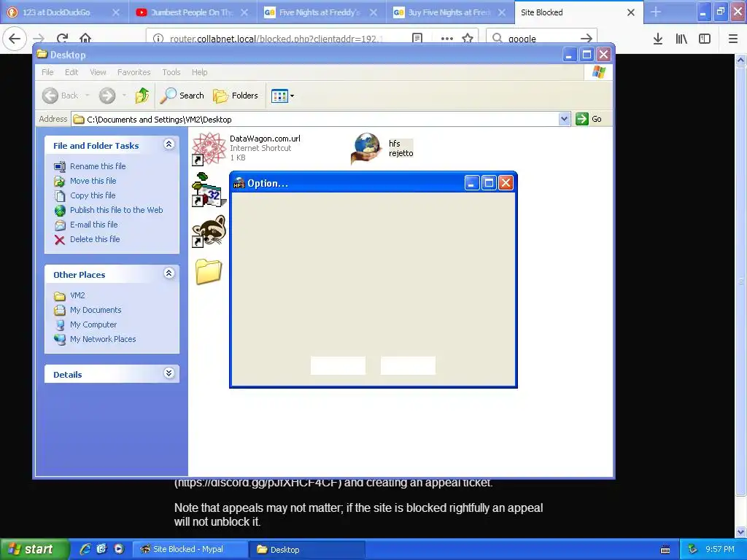Close the Option dialog
The width and height of the screenshot is (747, 560).
tap(506, 183)
